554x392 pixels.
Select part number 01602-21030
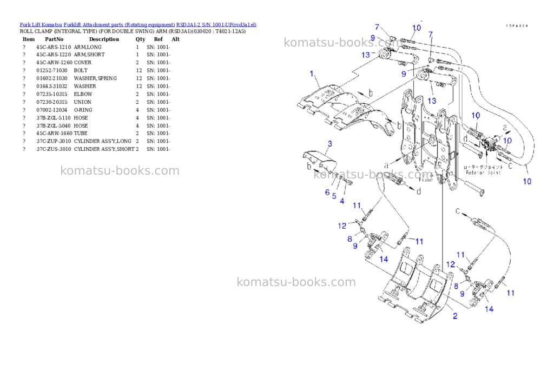click(x=52, y=78)
